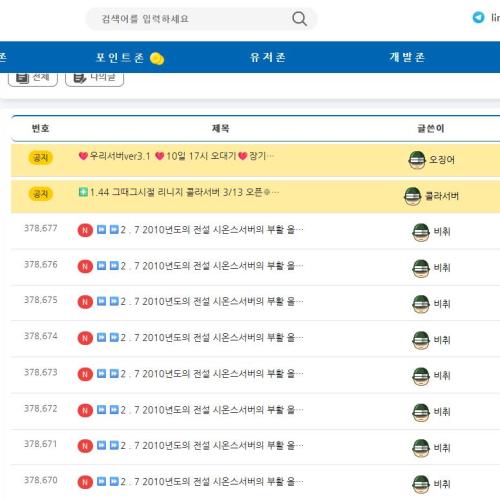The height and width of the screenshot is (500, 500).
Task: Open post title in row 378,670
Action: tap(200, 482)
